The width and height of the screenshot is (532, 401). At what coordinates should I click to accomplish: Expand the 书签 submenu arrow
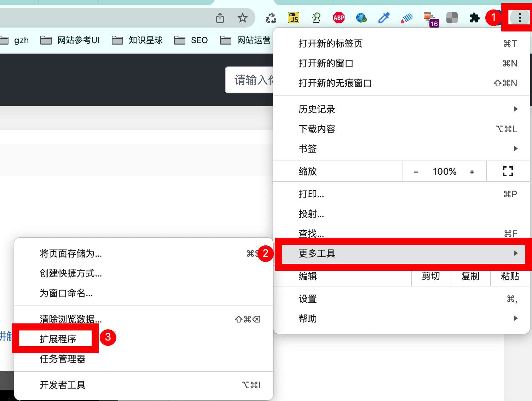point(515,149)
